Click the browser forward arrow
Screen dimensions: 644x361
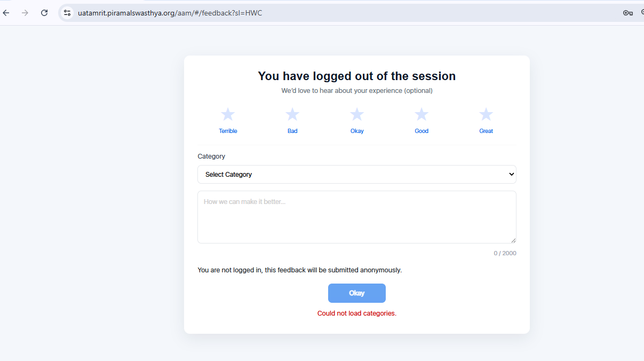tap(25, 13)
